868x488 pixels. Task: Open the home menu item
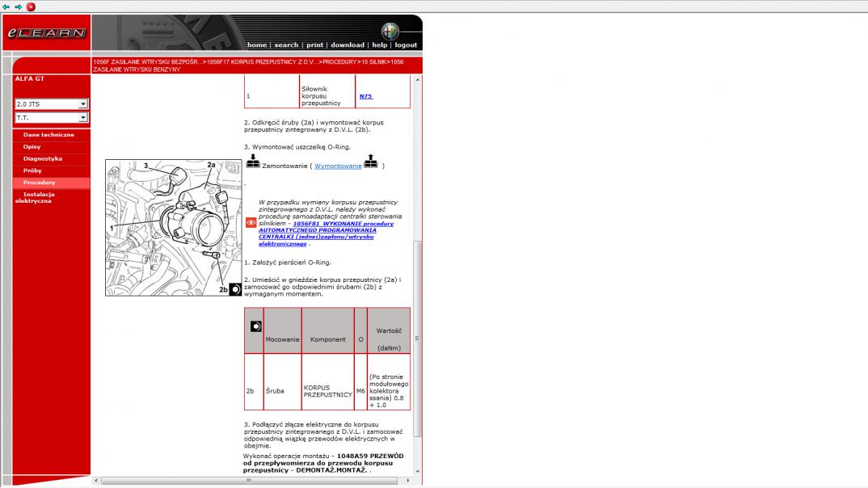pyautogui.click(x=257, y=44)
